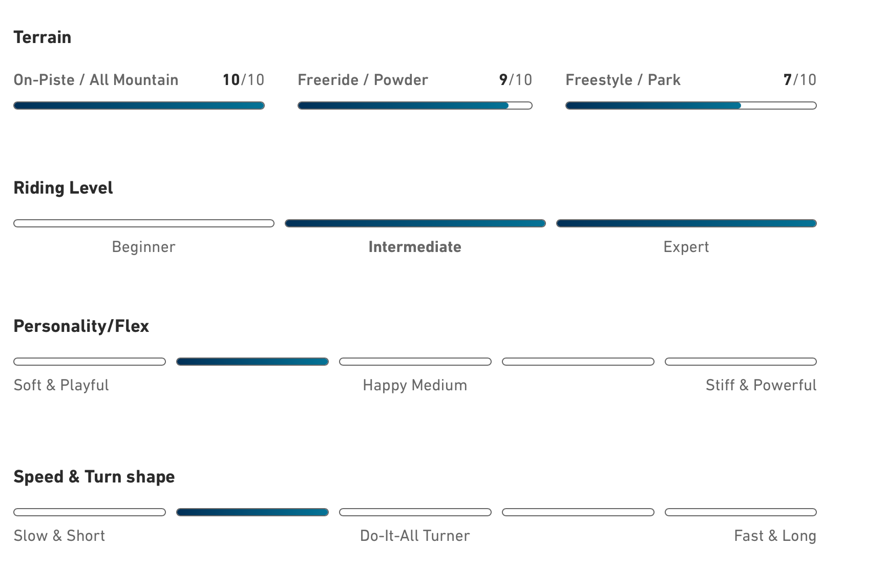Select the filled Expert riding level bar
The height and width of the screenshot is (588, 886).
point(686,223)
